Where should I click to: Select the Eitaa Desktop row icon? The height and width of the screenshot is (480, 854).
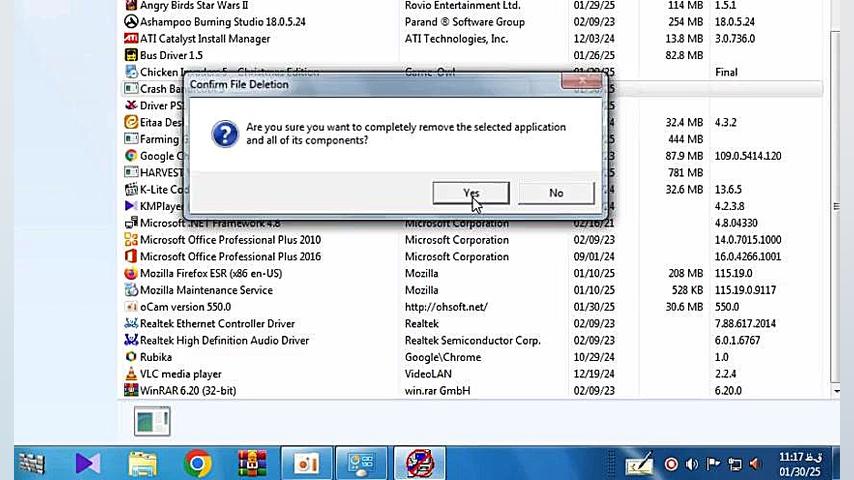(x=131, y=122)
